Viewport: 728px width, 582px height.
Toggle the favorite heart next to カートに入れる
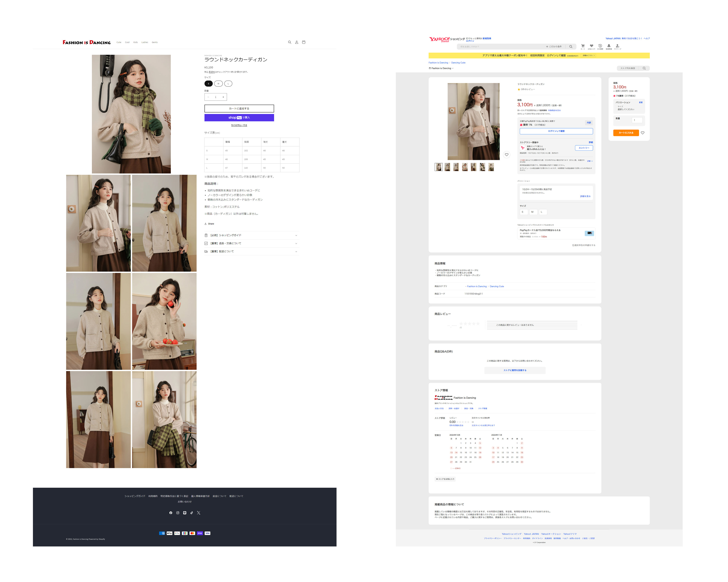coord(642,133)
